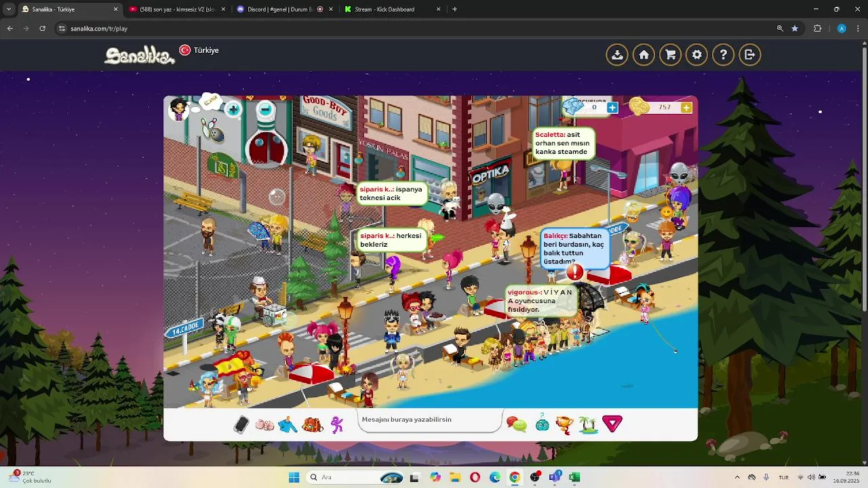Open the teal pet helper icon

pos(542,424)
